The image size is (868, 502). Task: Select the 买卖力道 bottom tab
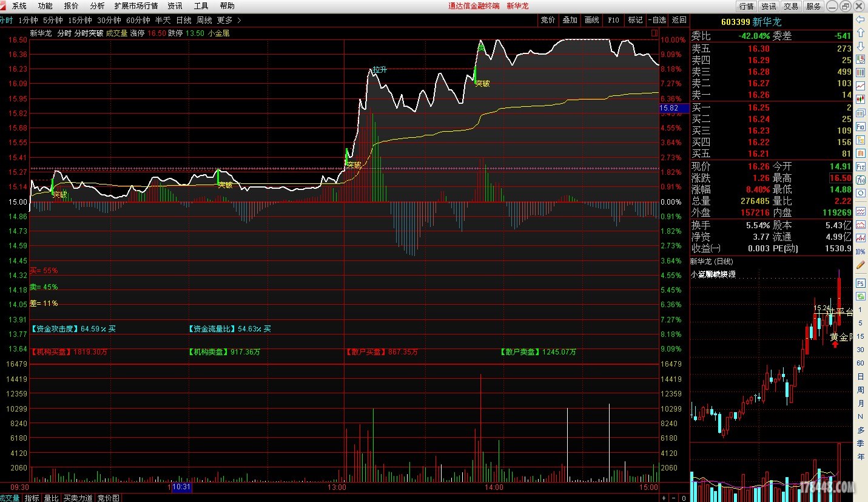78,498
